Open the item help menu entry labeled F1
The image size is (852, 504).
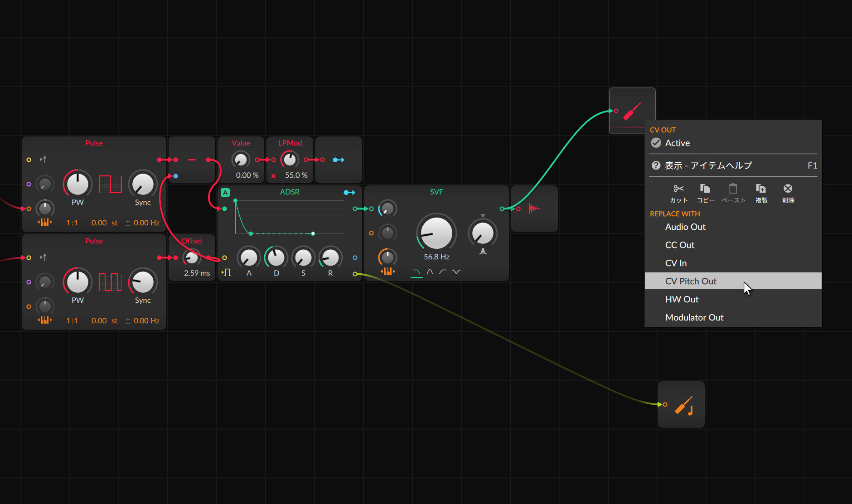pos(733,165)
